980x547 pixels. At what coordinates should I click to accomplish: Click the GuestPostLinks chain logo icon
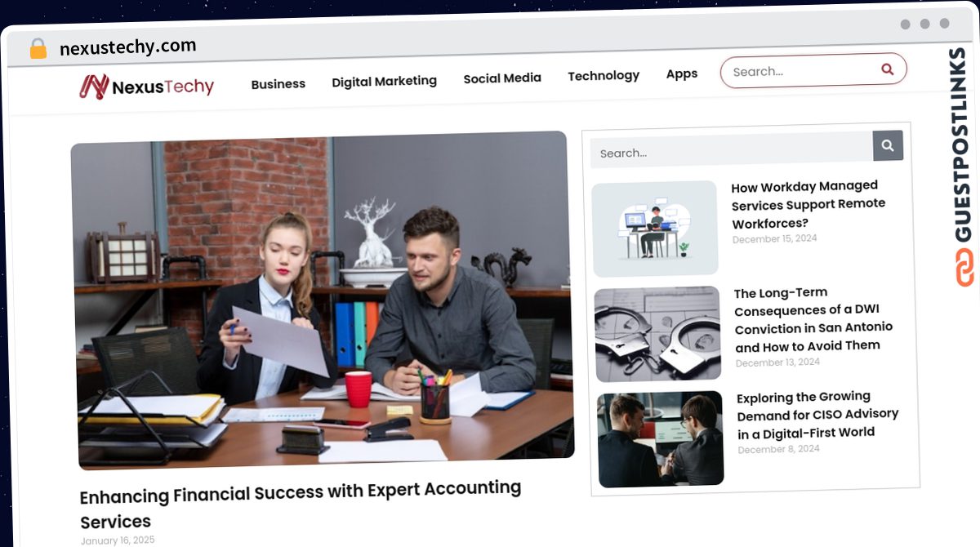tap(965, 268)
